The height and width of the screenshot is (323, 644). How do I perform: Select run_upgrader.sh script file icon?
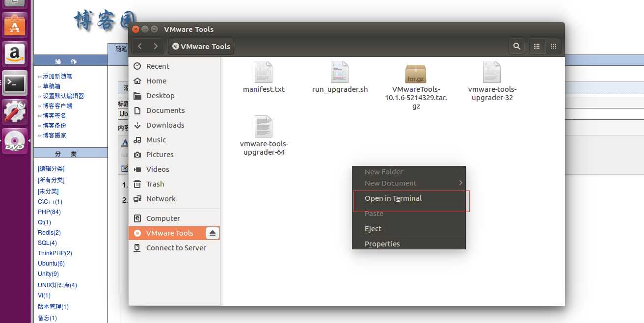[340, 72]
